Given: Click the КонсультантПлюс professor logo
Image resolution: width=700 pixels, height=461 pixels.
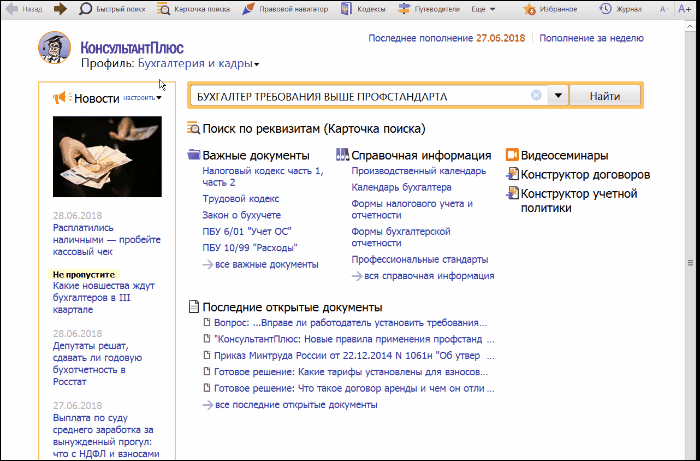Looking at the screenshot, I should click(54, 48).
